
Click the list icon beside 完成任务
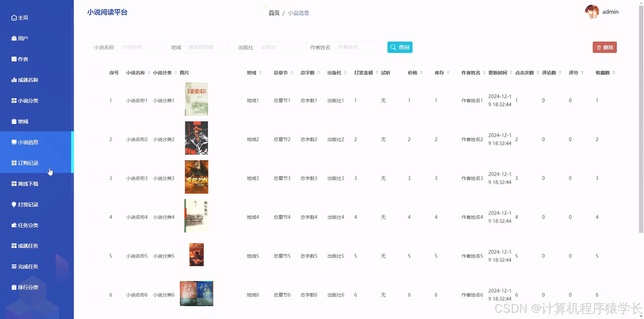[x=14, y=267]
